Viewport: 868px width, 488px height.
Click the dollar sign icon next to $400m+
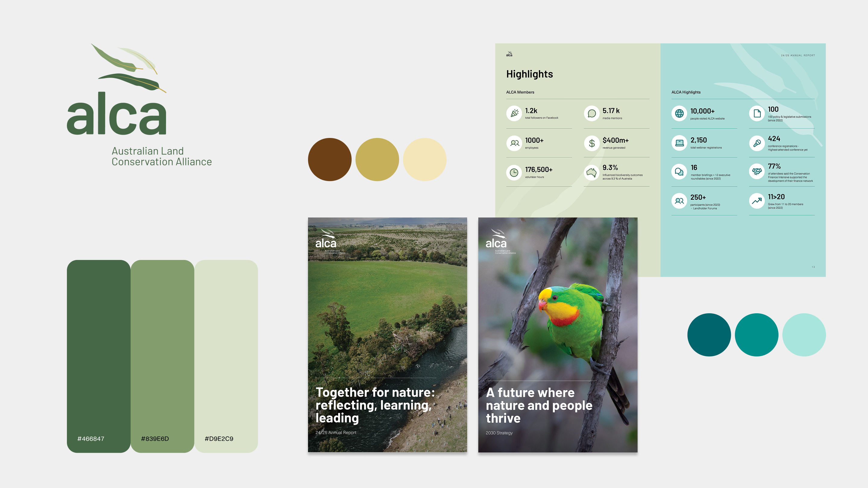pos(592,143)
